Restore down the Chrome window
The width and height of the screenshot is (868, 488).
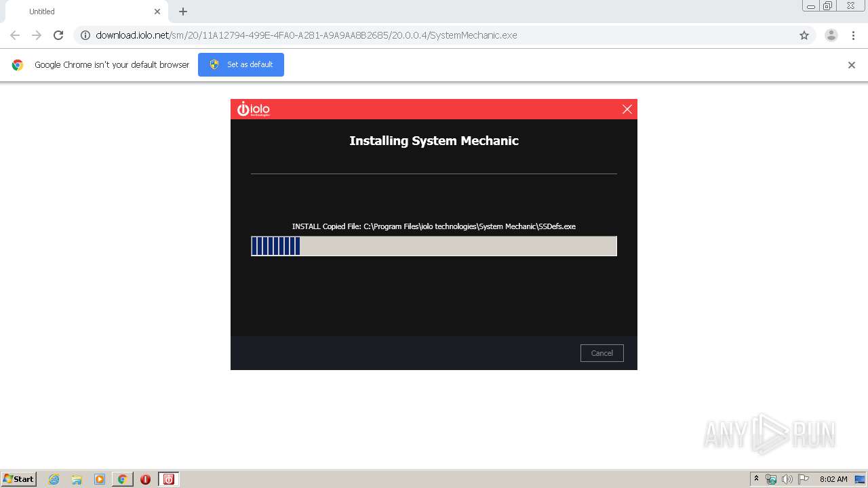click(x=828, y=5)
